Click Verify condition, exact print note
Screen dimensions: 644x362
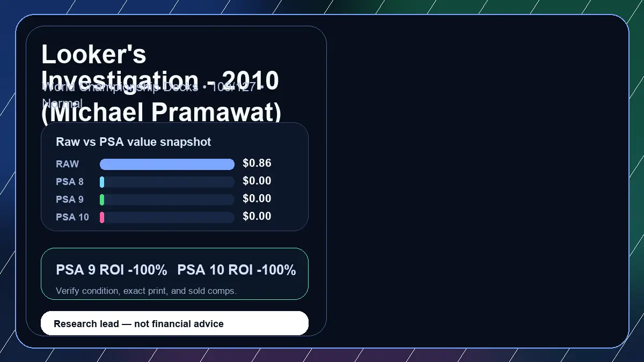coord(146,291)
